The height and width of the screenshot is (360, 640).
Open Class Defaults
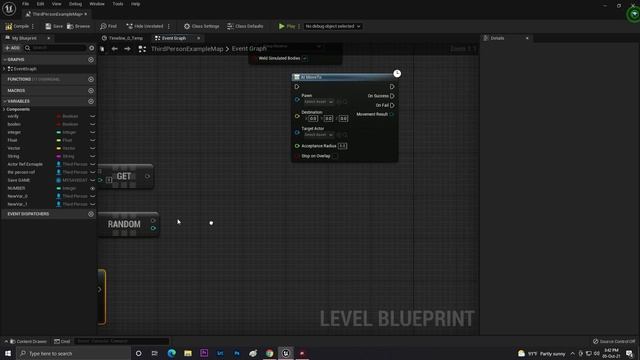(245, 26)
